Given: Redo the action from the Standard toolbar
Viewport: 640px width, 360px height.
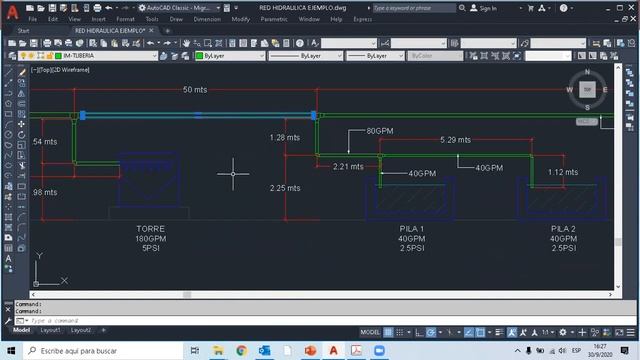Looking at the screenshot, I should click(x=167, y=43).
